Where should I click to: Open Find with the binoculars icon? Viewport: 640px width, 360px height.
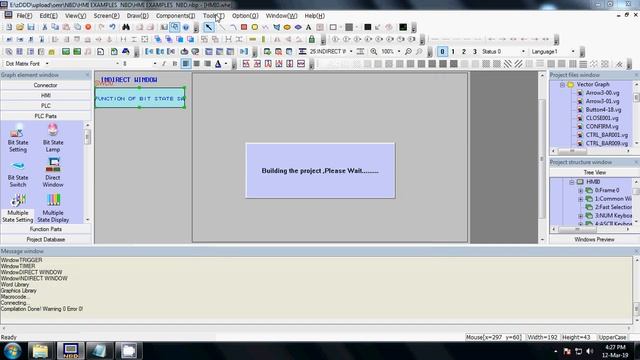click(126, 27)
